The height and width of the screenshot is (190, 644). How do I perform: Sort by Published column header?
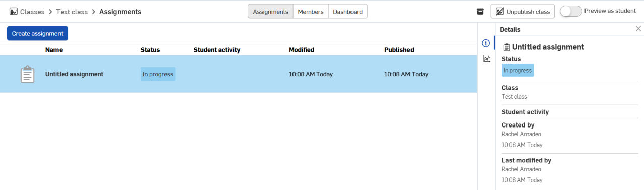(x=399, y=50)
